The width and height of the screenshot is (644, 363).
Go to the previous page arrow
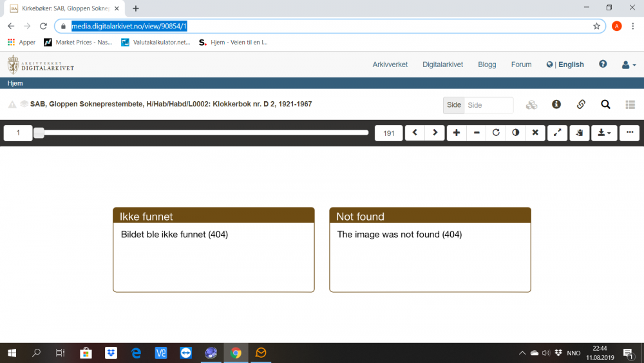pyautogui.click(x=415, y=133)
